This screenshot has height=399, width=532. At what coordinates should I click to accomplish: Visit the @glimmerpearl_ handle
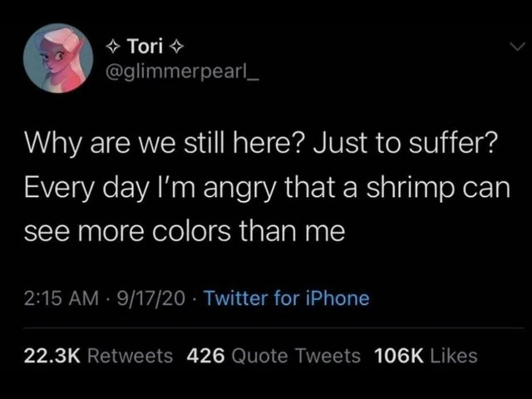(x=183, y=72)
